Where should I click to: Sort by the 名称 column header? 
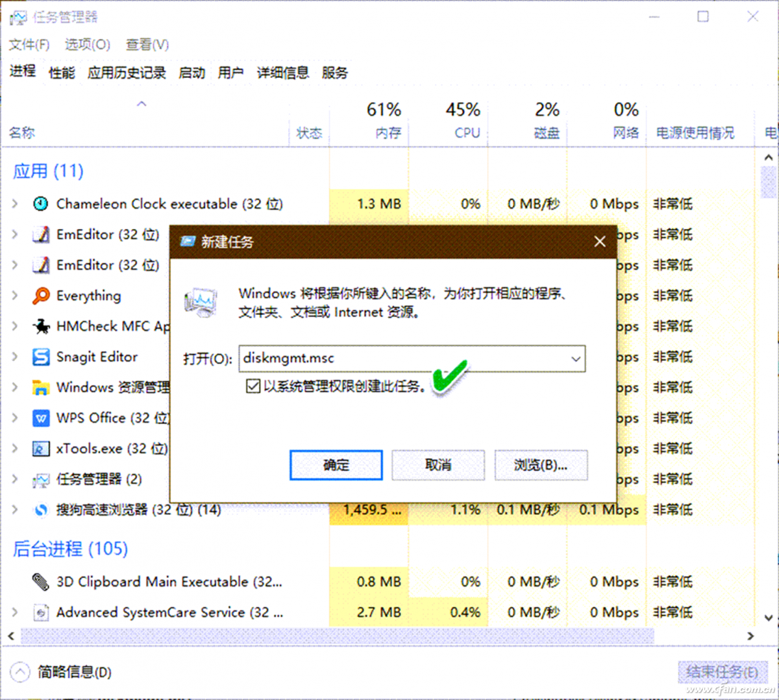coord(21,133)
